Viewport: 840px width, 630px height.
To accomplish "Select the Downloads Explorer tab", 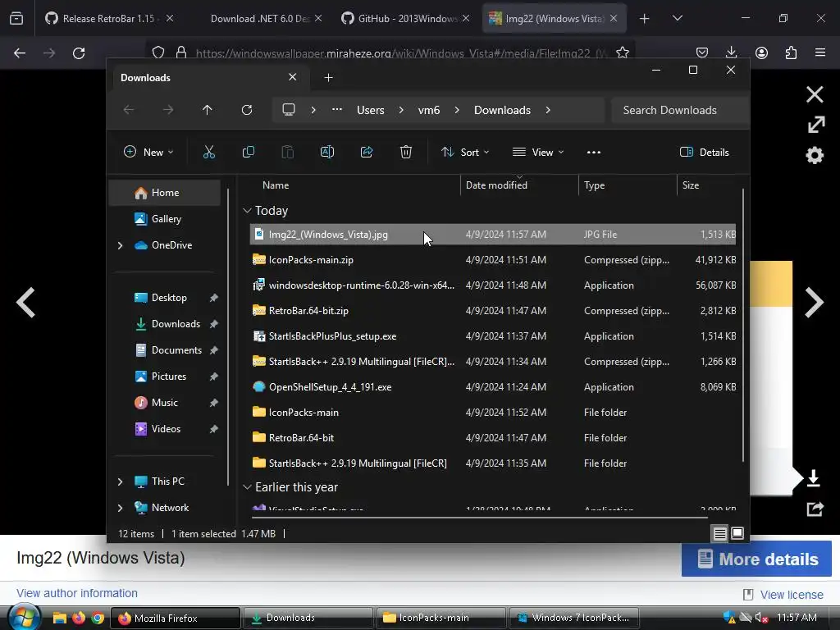I will (208, 78).
